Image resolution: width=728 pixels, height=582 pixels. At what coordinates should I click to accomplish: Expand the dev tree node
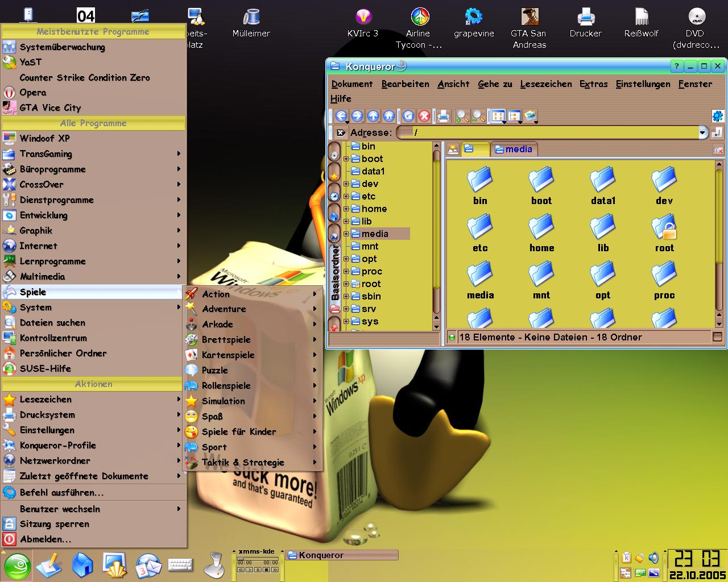click(x=346, y=184)
